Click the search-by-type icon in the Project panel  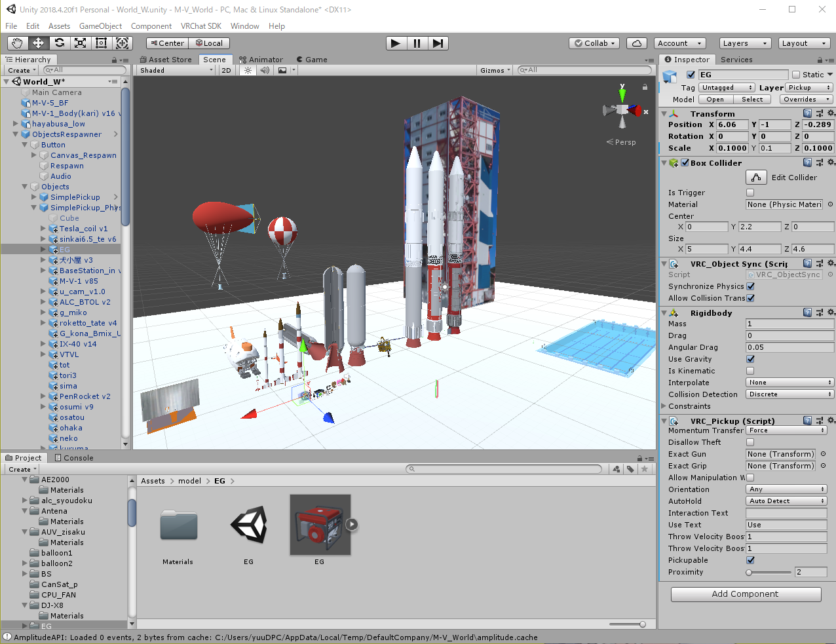617,469
